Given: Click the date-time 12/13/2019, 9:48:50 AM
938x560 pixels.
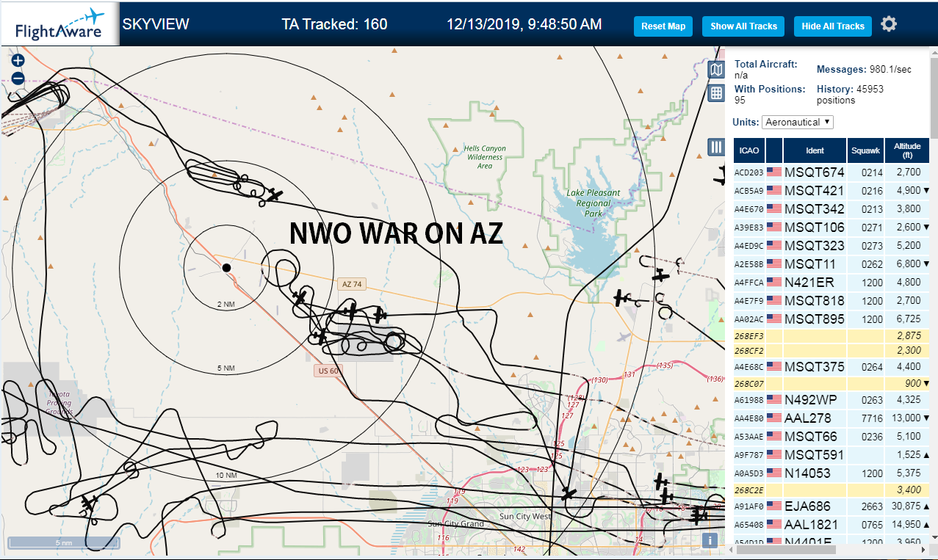Looking at the screenshot, I should point(524,24).
